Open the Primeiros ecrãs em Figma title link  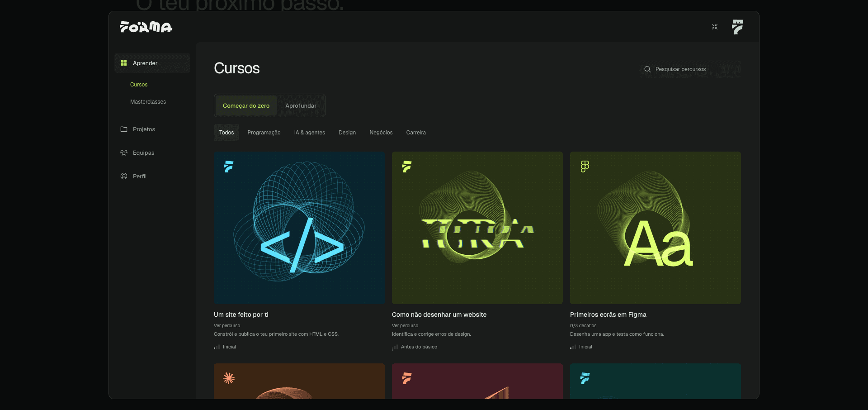pyautogui.click(x=608, y=315)
